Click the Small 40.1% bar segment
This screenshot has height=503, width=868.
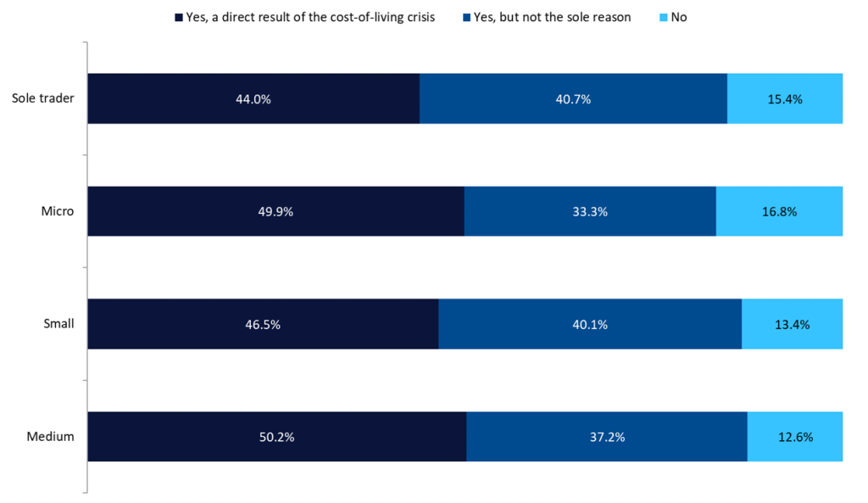point(590,324)
